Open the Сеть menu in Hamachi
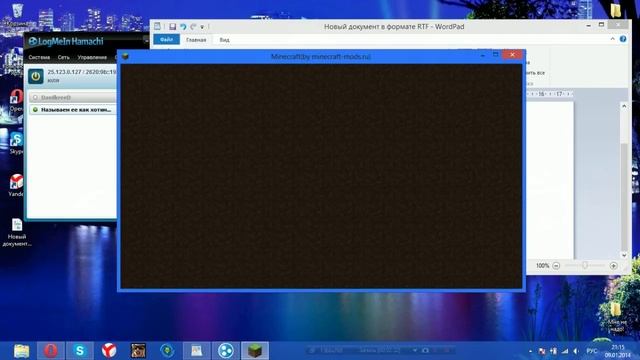The image size is (640, 360). pyautogui.click(x=63, y=58)
